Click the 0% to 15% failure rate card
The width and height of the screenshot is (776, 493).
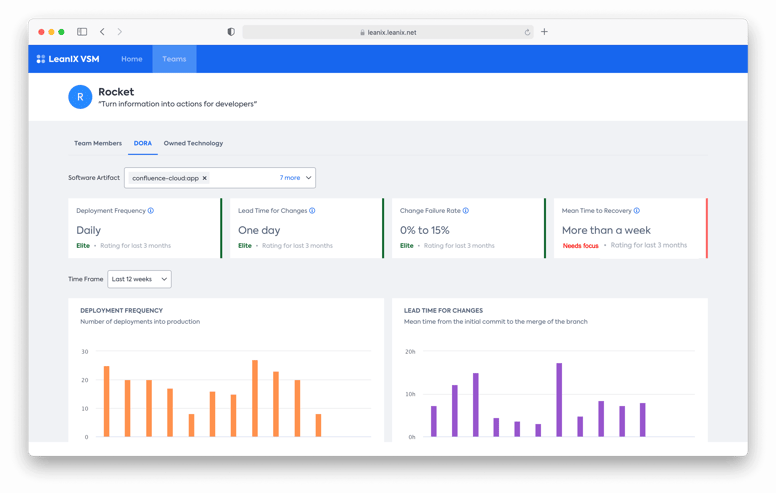coord(469,228)
